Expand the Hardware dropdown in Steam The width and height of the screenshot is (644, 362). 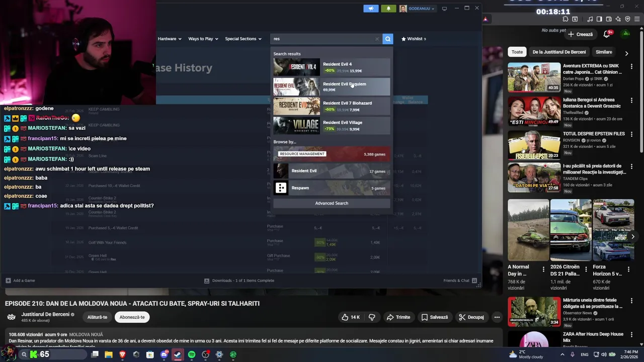click(169, 39)
